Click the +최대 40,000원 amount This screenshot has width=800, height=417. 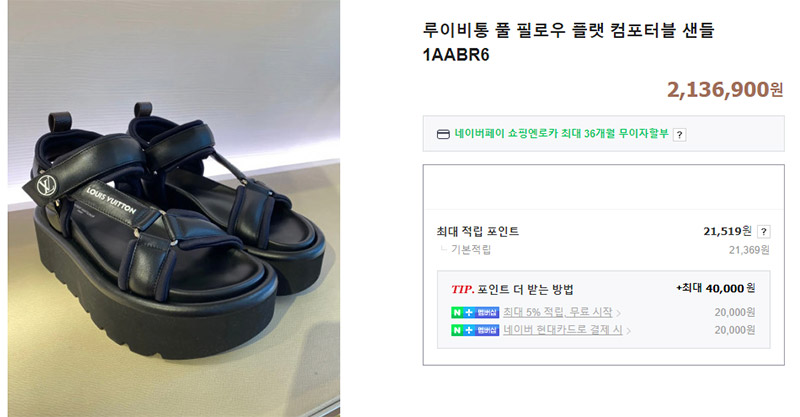pyautogui.click(x=716, y=288)
